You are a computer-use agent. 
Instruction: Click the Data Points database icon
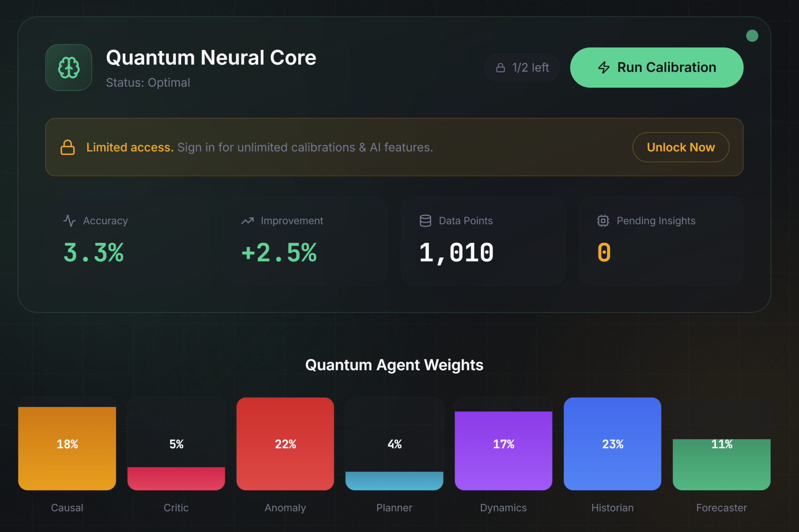425,221
